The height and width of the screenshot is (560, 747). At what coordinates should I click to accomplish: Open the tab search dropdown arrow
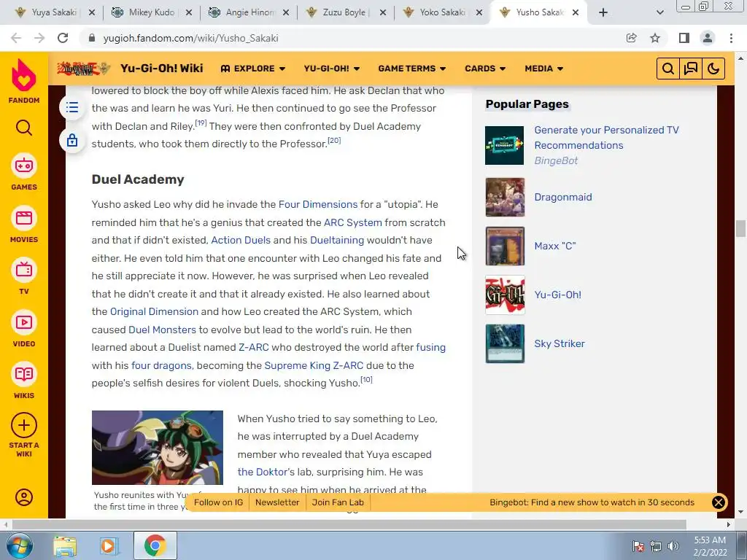click(659, 12)
